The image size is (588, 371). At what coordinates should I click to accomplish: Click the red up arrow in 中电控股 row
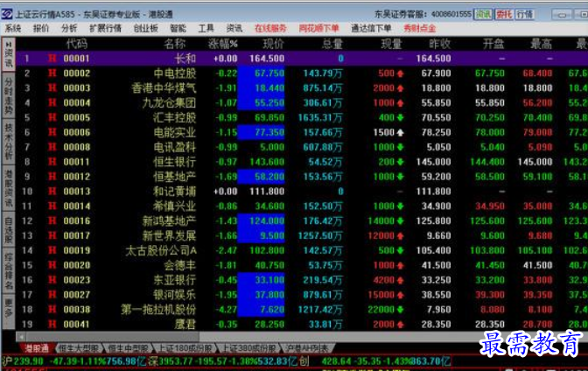(400, 73)
